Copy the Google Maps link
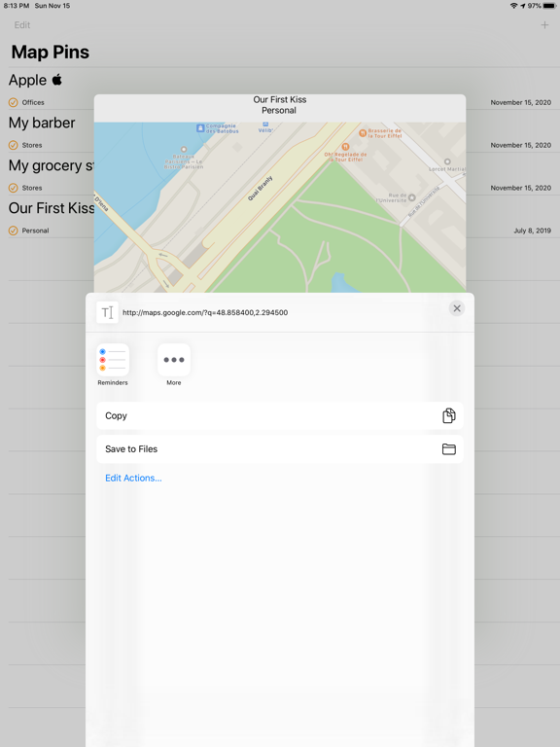The image size is (560, 747). 280,415
